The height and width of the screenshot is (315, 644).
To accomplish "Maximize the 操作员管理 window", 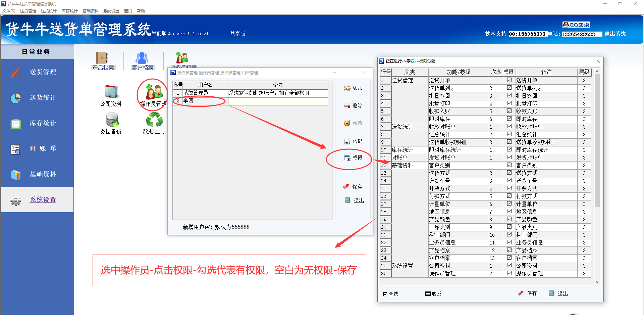I will point(350,73).
